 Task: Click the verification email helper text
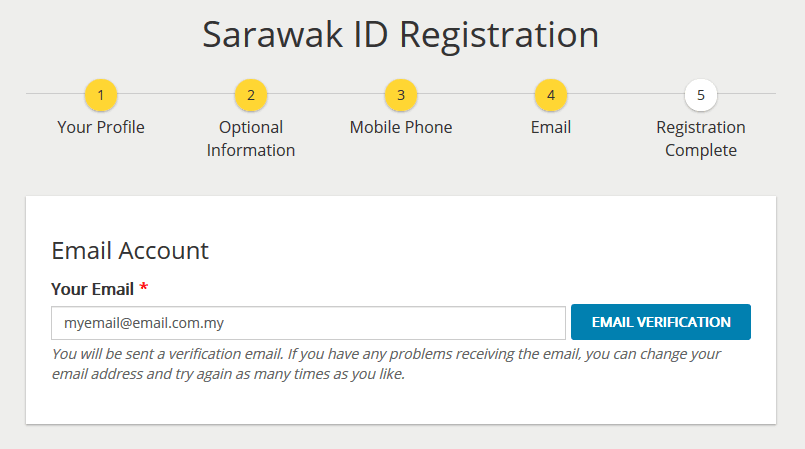coord(386,365)
